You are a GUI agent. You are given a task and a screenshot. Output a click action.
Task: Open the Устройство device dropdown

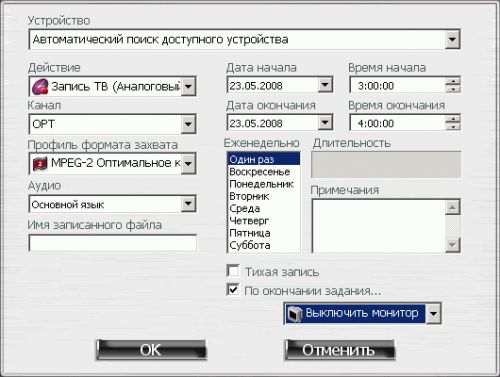(x=452, y=39)
